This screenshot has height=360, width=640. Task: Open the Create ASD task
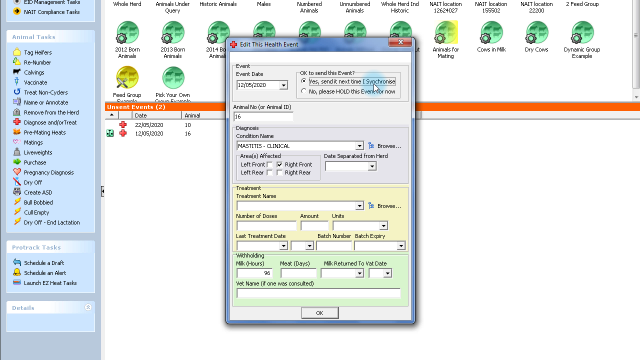[38, 193]
